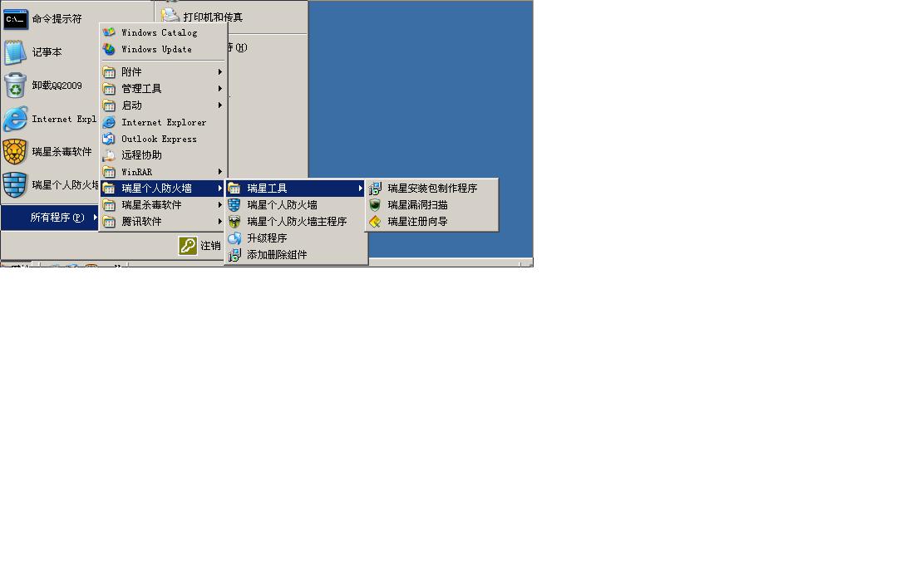Open Outlook Express entry
Image resolution: width=906 pixels, height=588 pixels.
(163, 139)
